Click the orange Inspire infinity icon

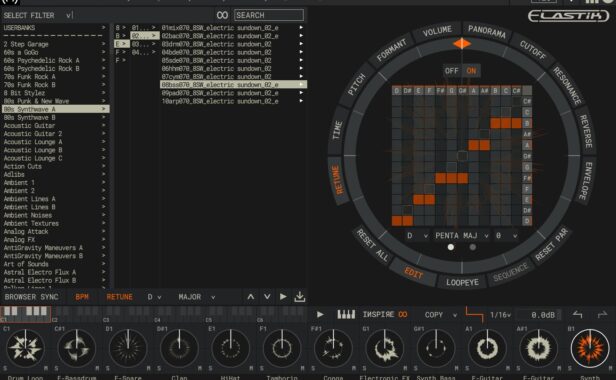click(403, 315)
